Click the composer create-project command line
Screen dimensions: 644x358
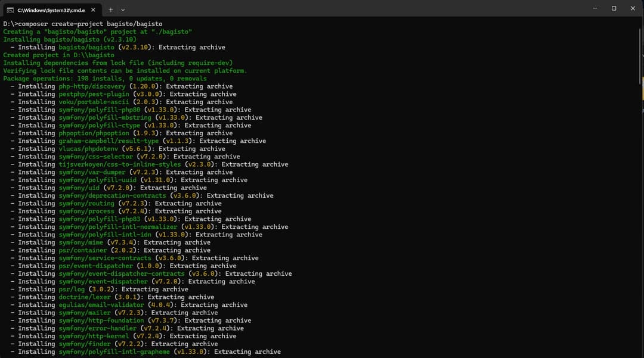[82, 24]
